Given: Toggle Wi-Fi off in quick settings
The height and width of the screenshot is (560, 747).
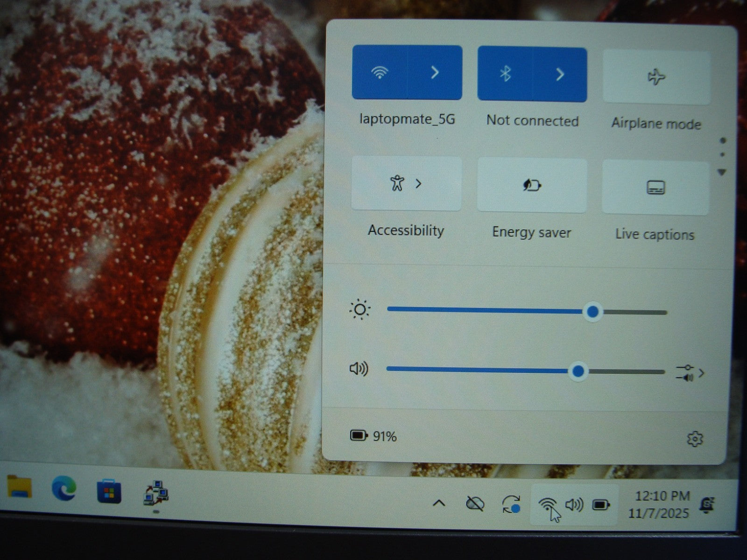Looking at the screenshot, I should point(380,73).
